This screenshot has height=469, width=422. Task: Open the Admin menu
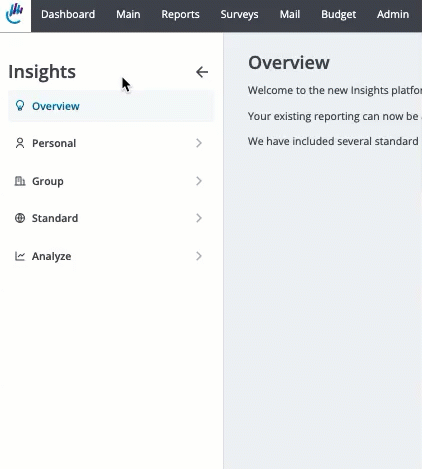tap(393, 14)
